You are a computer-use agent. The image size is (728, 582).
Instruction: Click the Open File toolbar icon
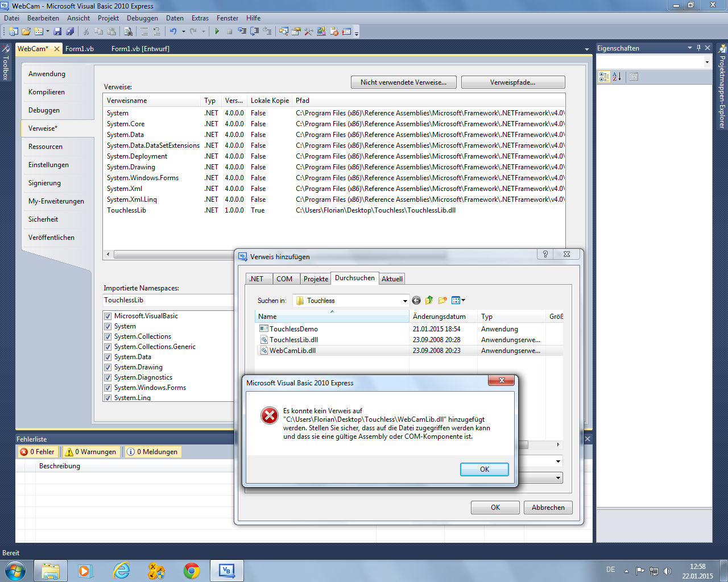pos(26,31)
